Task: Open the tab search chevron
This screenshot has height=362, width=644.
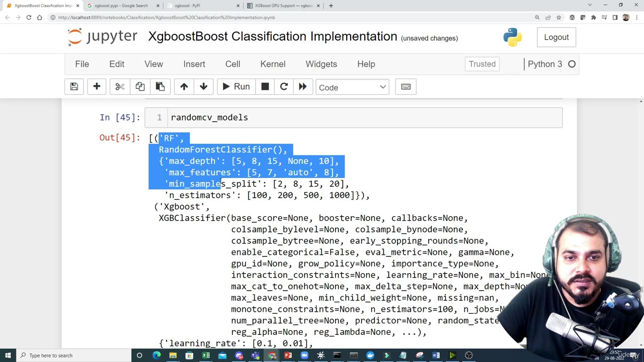Action: pyautogui.click(x=590, y=5)
